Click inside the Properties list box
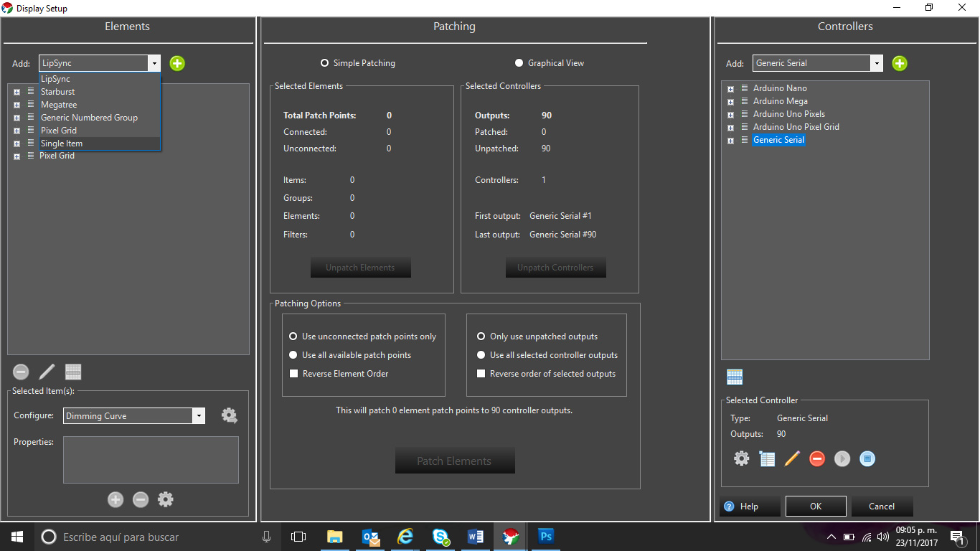The image size is (980, 551). (x=151, y=460)
